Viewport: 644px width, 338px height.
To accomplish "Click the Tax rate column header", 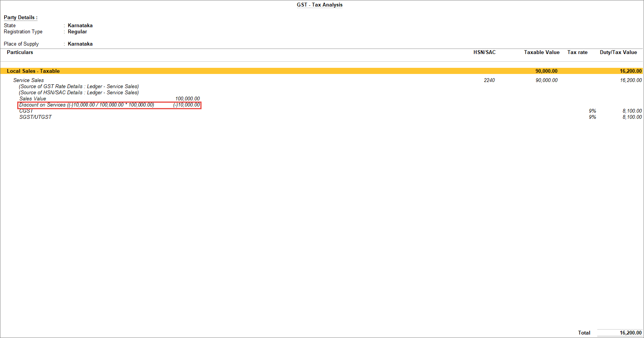I will click(577, 52).
